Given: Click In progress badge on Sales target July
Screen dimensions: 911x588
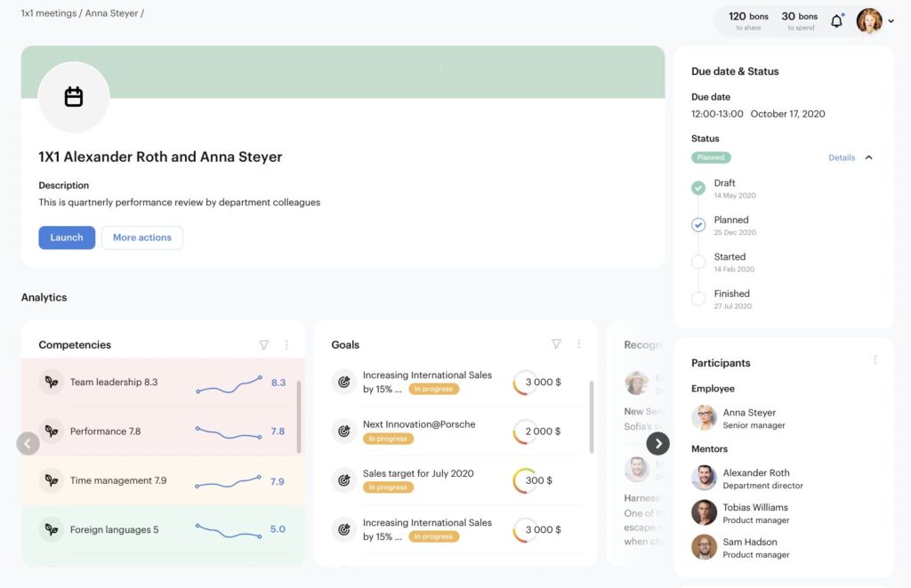Looking at the screenshot, I should [x=388, y=487].
